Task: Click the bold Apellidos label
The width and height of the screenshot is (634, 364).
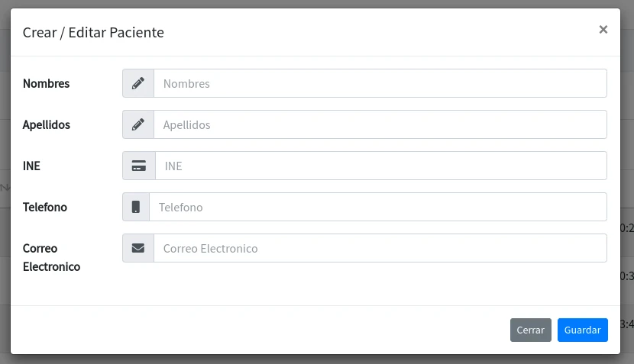Action: tap(46, 124)
